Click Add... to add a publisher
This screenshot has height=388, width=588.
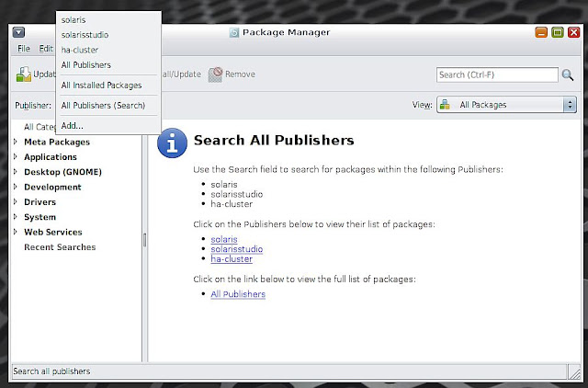[108, 126]
